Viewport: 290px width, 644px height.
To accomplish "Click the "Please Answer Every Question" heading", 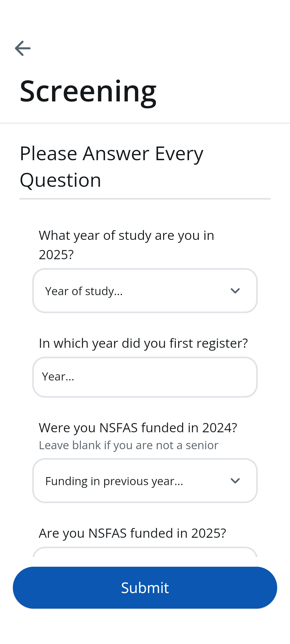I will [111, 166].
